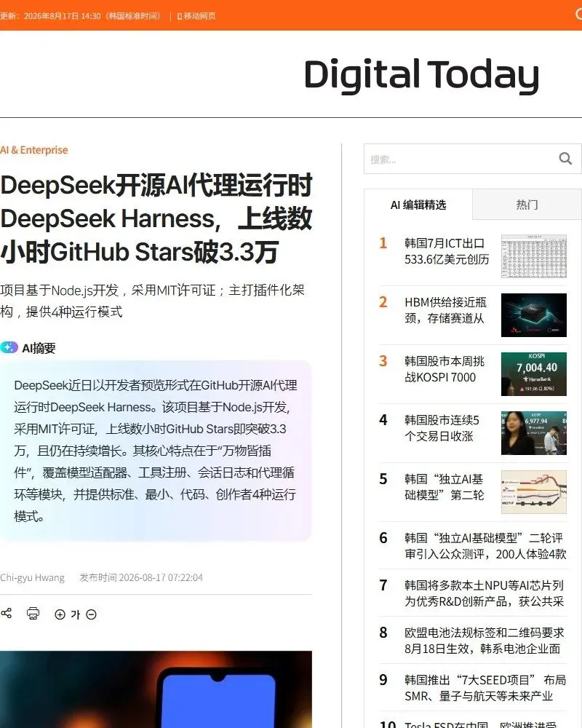Open article 韩国7月ICT出口533.6亿美元
The image size is (582, 728).
447,251
